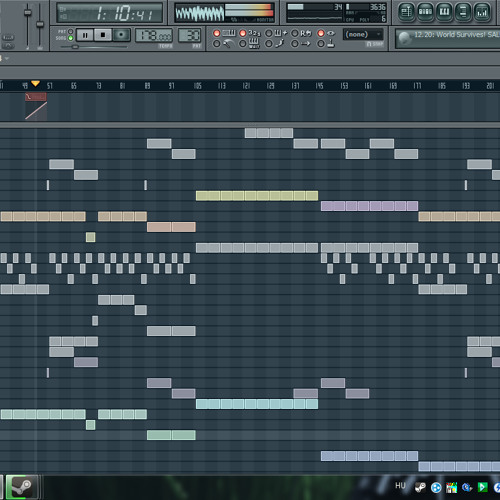Click the automation clip's red header

36,97
